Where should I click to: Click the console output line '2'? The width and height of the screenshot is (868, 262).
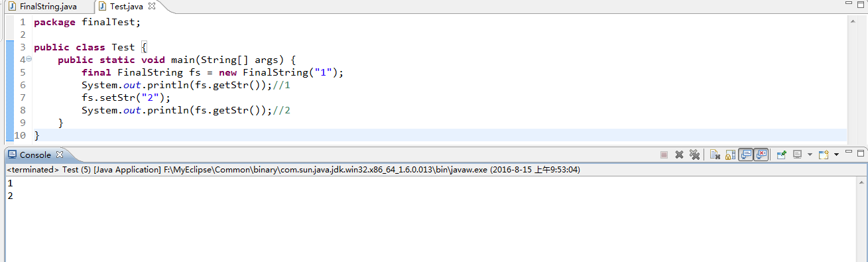[10, 196]
